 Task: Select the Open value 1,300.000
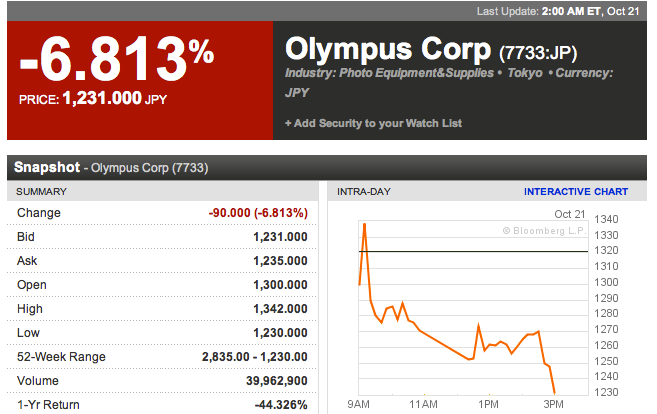pyautogui.click(x=280, y=285)
